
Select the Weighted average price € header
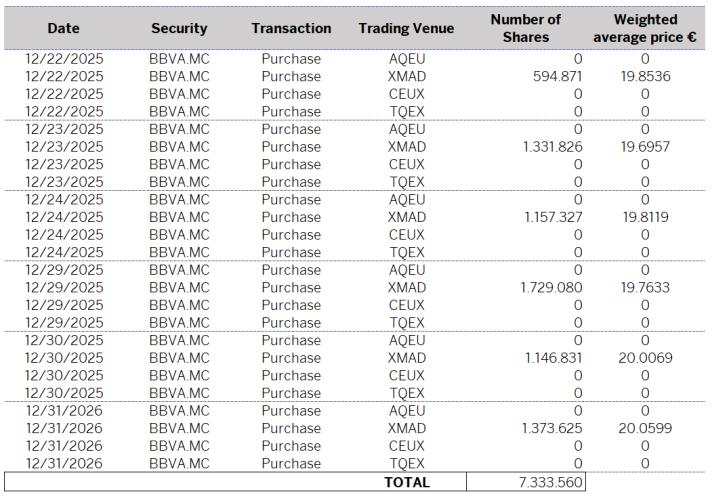645,28
